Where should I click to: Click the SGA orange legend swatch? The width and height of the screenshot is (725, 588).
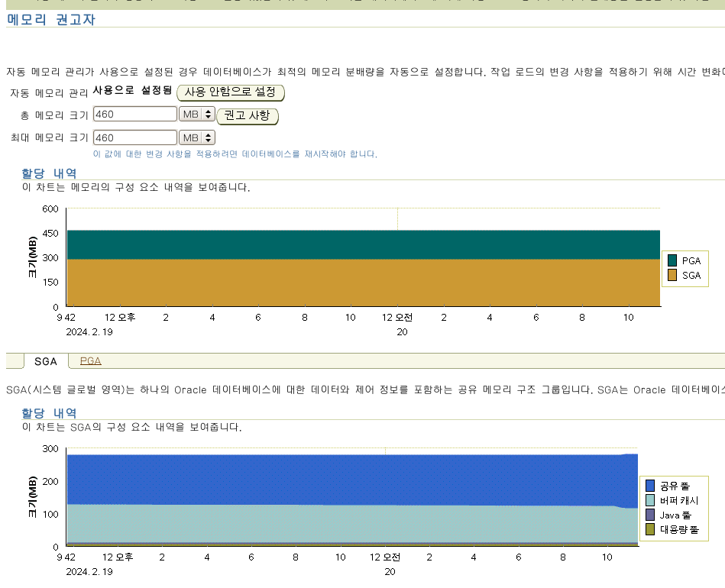click(672, 275)
